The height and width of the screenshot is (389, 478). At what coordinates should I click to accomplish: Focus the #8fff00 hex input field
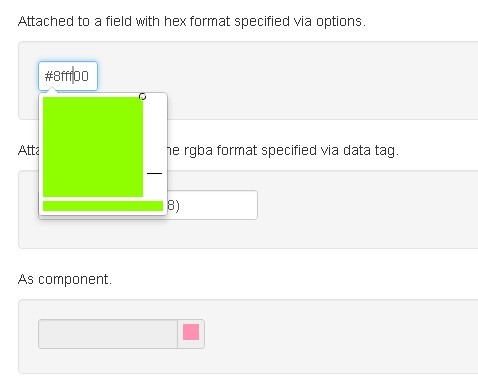click(68, 76)
